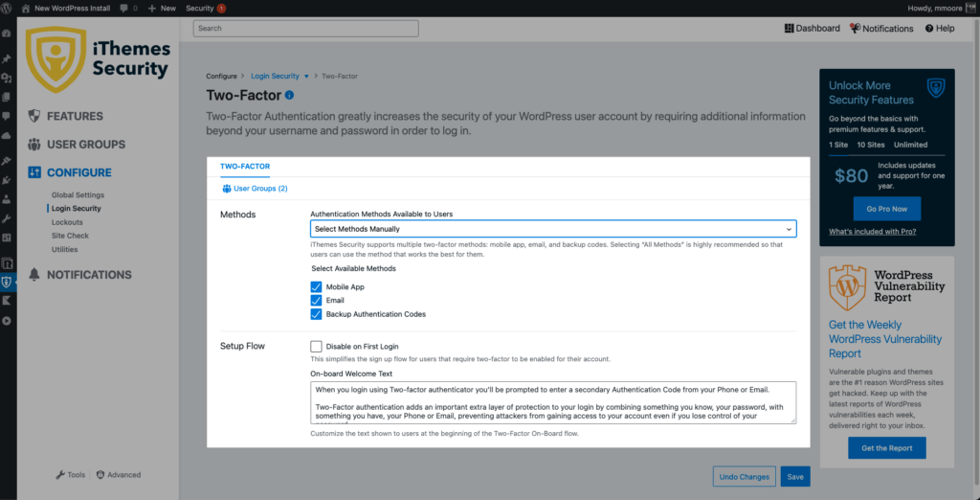Image resolution: width=980 pixels, height=500 pixels.
Task: Expand User Groups (2) section
Action: click(255, 189)
